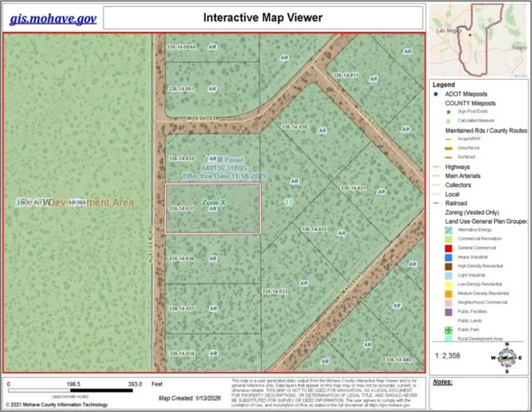The height and width of the screenshot is (412, 532).
Task: Click the Las Vegas overview map thumbnail
Action: (479, 41)
